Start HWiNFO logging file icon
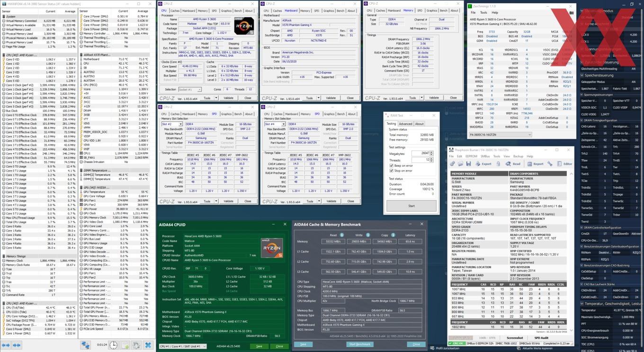Image resolution: width=644 pixels, height=352 pixels. pos(125,345)
